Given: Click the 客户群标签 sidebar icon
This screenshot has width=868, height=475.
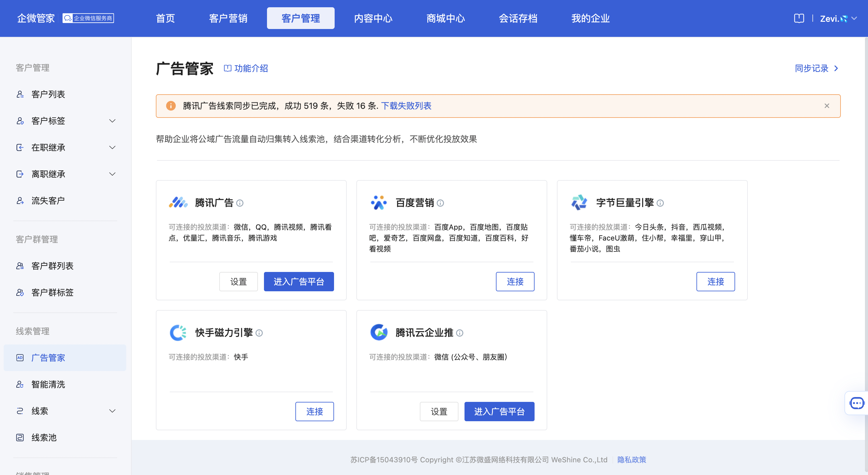Looking at the screenshot, I should (x=20, y=292).
